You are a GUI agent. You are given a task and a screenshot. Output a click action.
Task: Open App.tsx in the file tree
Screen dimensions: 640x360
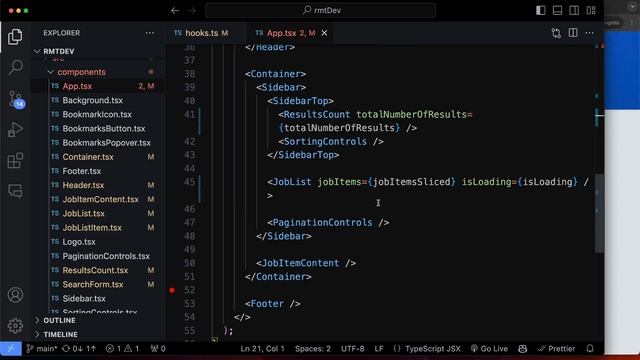tap(98, 86)
